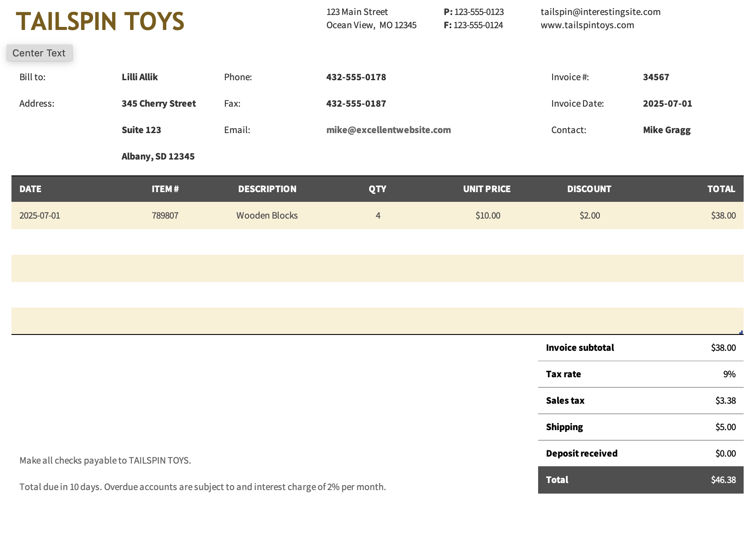Screen dimensions: 756x550
Task: Click the DISCOUNT column header
Action: (x=589, y=189)
